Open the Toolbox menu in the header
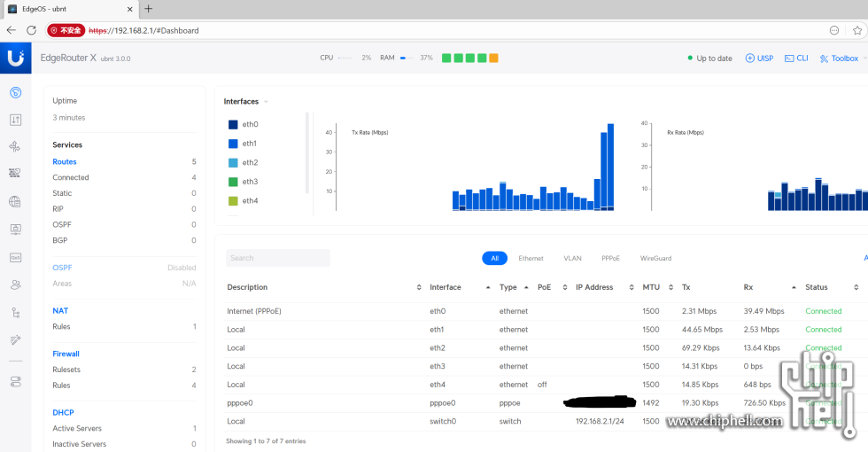This screenshot has width=868, height=452. (840, 58)
